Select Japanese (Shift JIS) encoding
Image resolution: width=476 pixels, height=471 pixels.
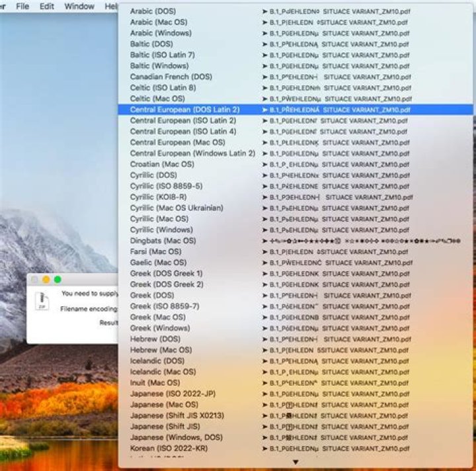tap(296, 427)
